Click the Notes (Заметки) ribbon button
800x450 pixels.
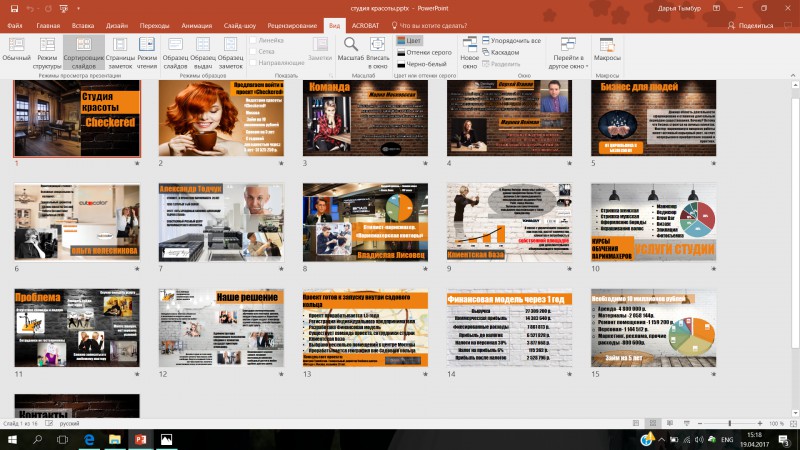click(x=320, y=49)
